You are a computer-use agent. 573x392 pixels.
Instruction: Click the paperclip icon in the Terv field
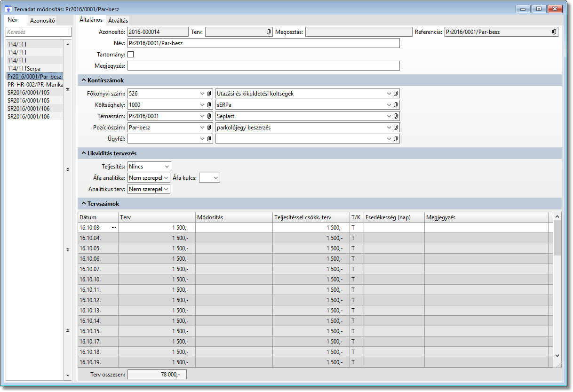269,32
